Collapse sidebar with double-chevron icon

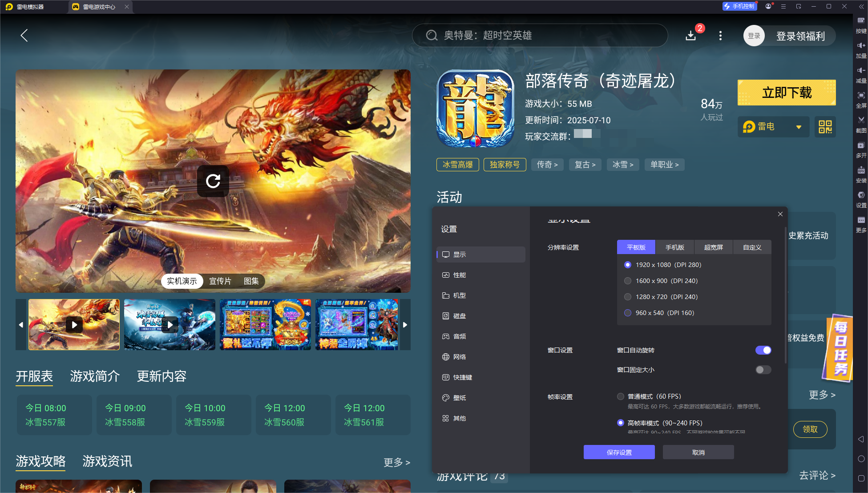861,6
